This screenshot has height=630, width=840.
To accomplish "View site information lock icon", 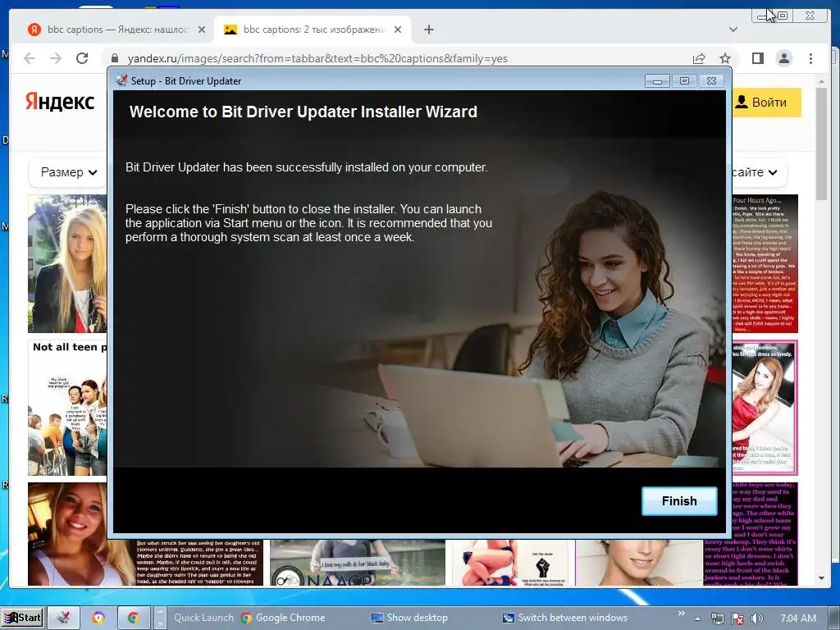I will tap(114, 58).
